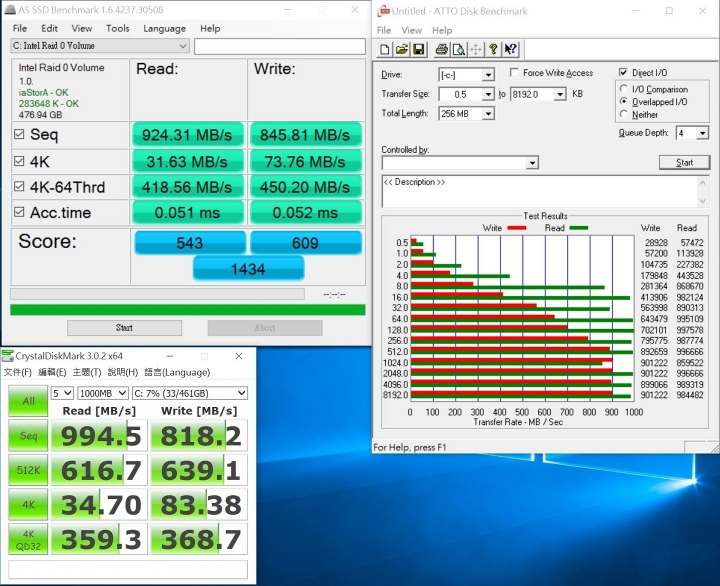The width and height of the screenshot is (720, 586).
Task: Select the I/O Comparison radio button
Action: [624, 88]
